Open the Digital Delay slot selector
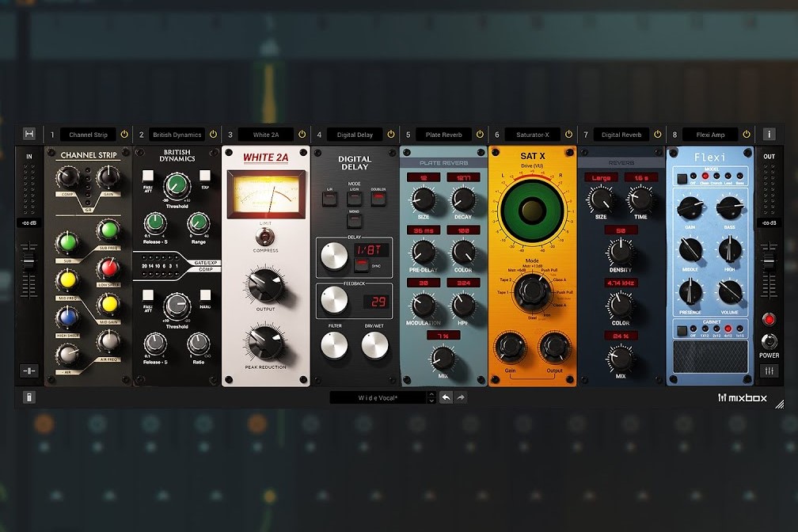 pyautogui.click(x=355, y=135)
